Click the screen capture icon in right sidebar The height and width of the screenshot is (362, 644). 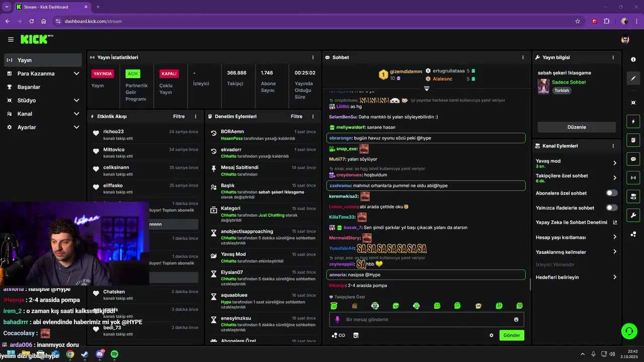pyautogui.click(x=633, y=103)
